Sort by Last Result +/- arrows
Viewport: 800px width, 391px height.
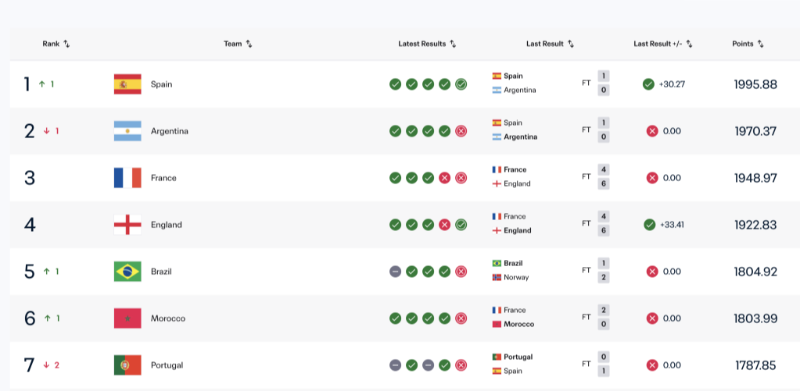coord(689,44)
